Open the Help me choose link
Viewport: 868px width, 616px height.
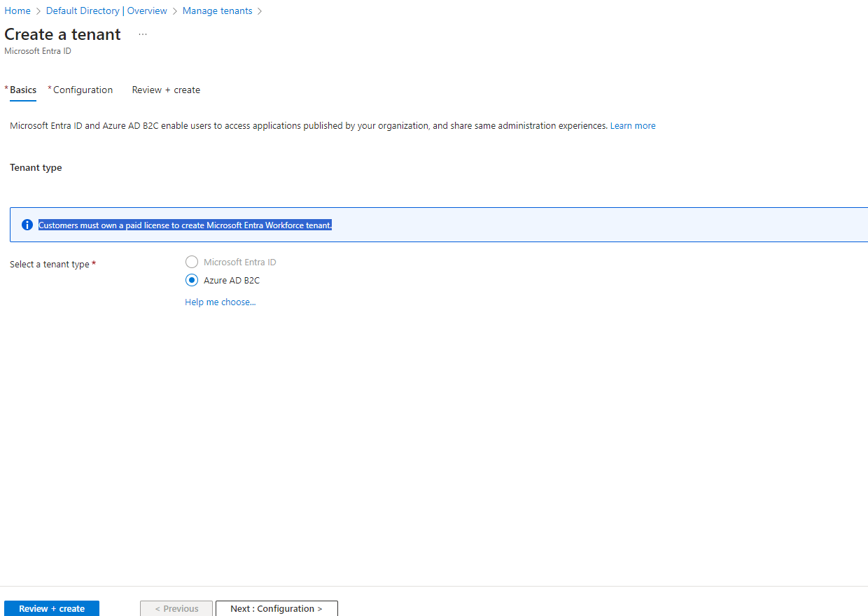point(220,302)
